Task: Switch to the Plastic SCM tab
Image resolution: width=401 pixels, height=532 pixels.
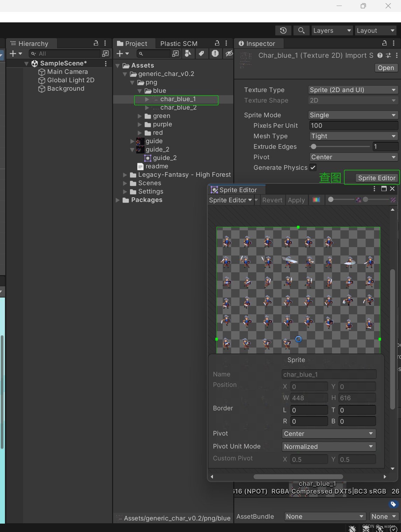Action: pos(179,43)
